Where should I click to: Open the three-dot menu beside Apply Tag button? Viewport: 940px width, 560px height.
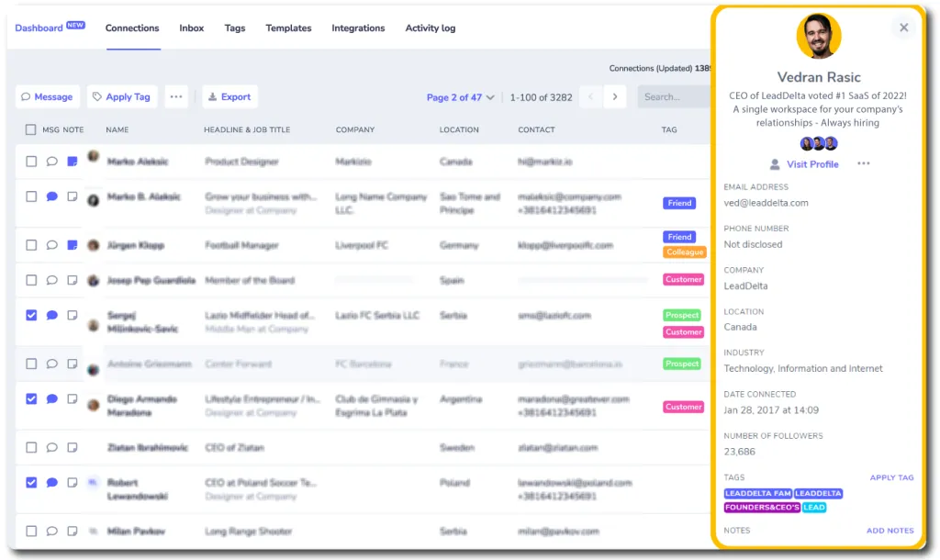176,96
